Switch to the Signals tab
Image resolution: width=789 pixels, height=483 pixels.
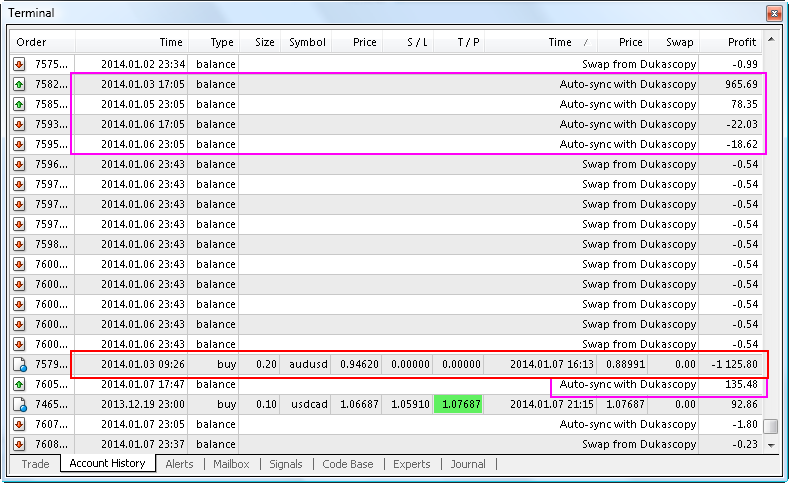click(x=286, y=464)
